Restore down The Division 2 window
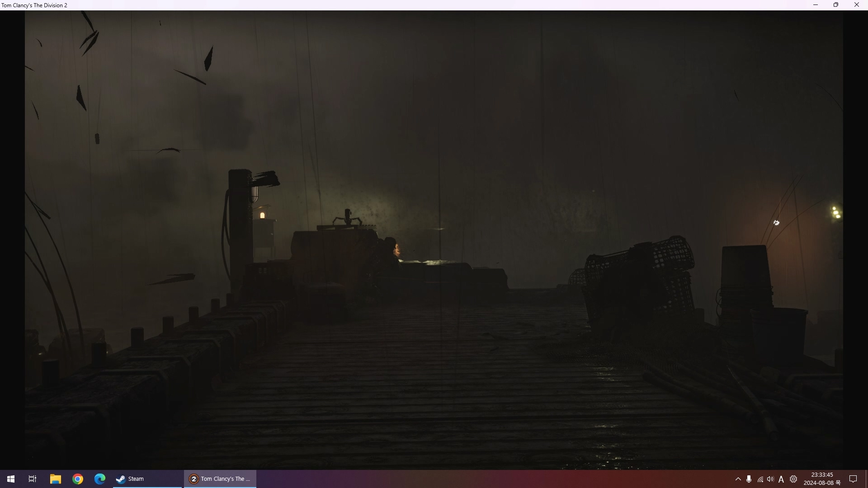 point(836,5)
